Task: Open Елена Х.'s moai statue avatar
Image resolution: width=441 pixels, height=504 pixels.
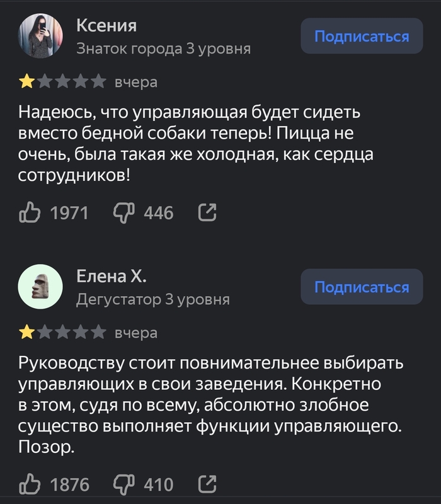Action: [41, 287]
